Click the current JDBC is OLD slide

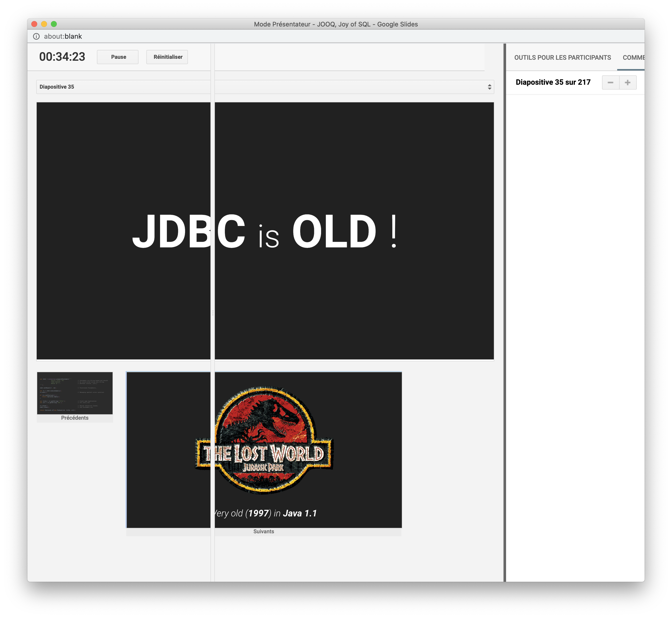[x=265, y=231]
